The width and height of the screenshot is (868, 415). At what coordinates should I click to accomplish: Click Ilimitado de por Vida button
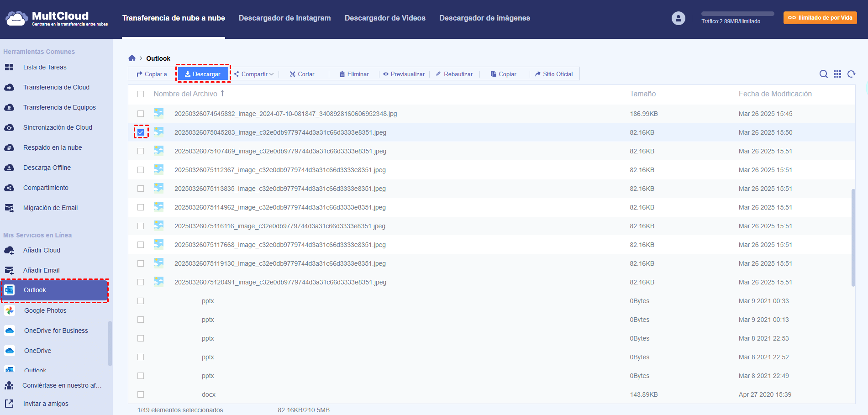820,18
